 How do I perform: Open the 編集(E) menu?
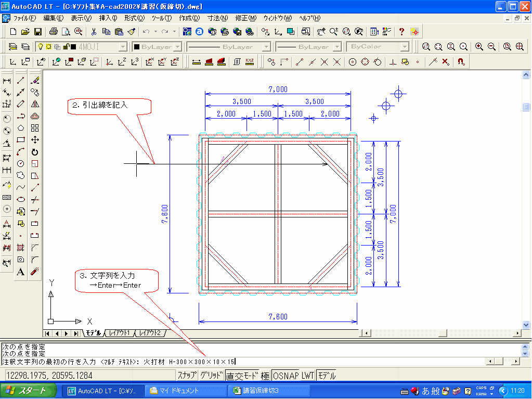coord(53,18)
